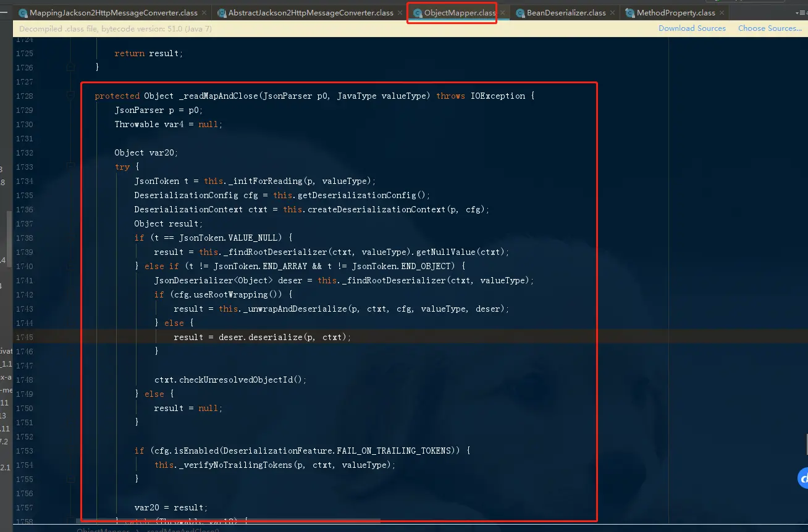
Task: Click line number 1745 in the gutter
Action: pos(25,337)
